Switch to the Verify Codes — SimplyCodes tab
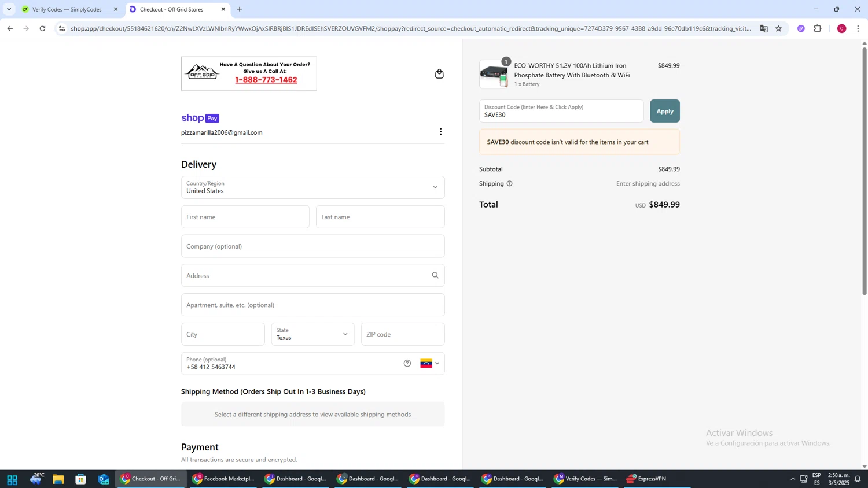 [x=67, y=9]
